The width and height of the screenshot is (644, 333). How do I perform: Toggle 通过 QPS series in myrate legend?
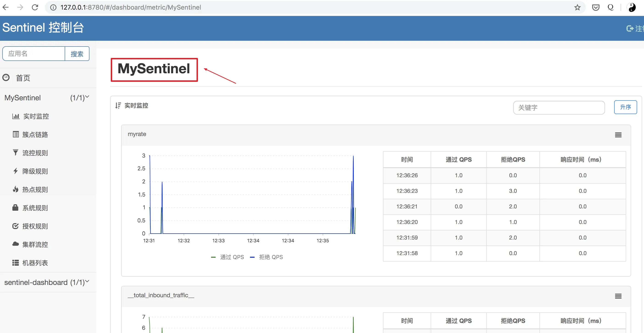pyautogui.click(x=228, y=257)
